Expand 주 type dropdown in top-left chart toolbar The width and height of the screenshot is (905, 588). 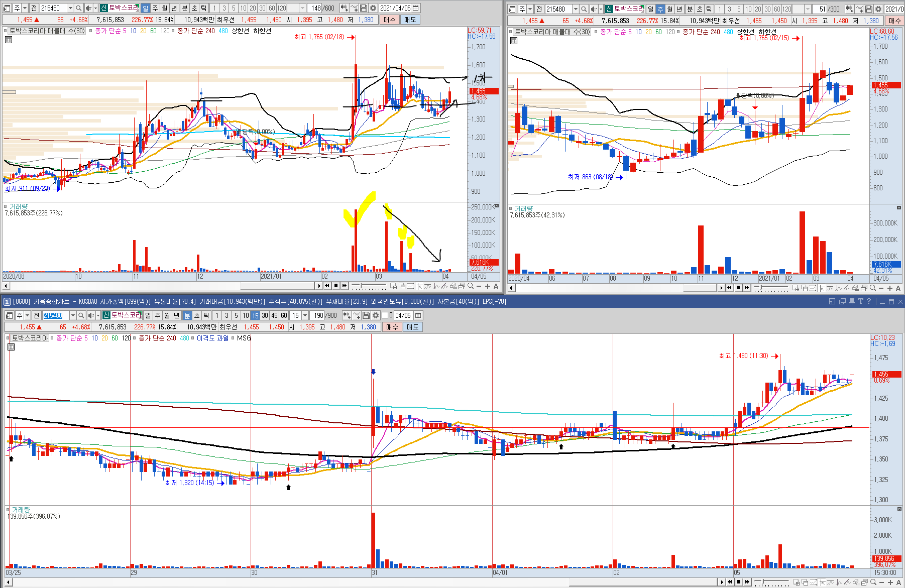(x=24, y=8)
